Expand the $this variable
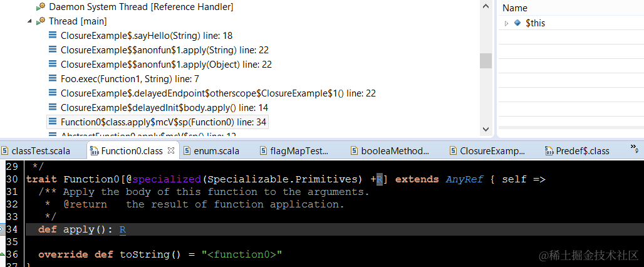The image size is (644, 267). click(506, 23)
